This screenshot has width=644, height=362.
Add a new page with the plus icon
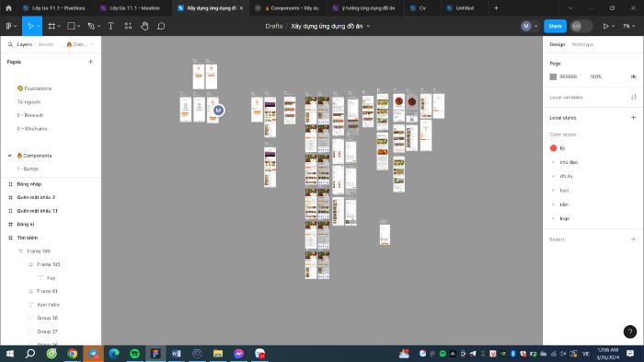pyautogui.click(x=91, y=62)
